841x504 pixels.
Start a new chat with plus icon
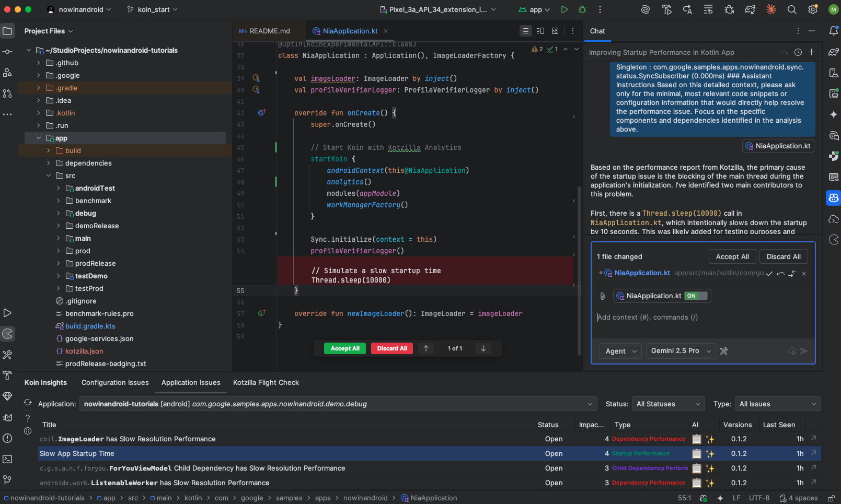(812, 52)
